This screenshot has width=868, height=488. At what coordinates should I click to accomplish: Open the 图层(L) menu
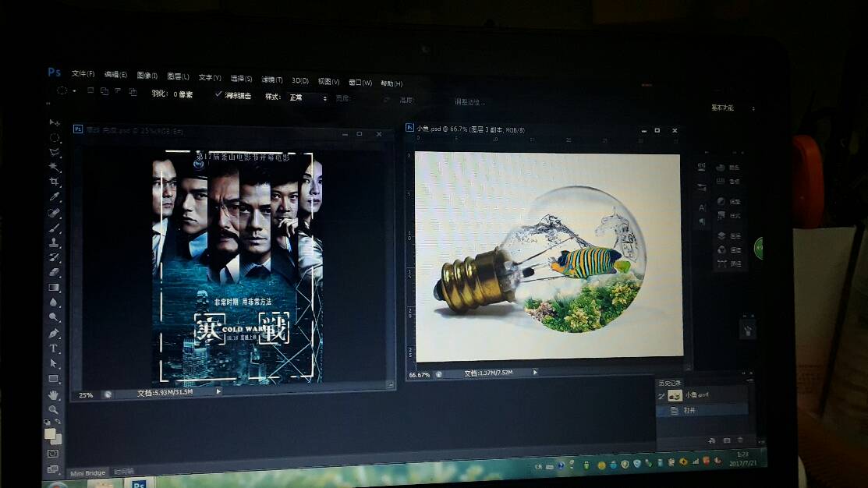pos(179,77)
